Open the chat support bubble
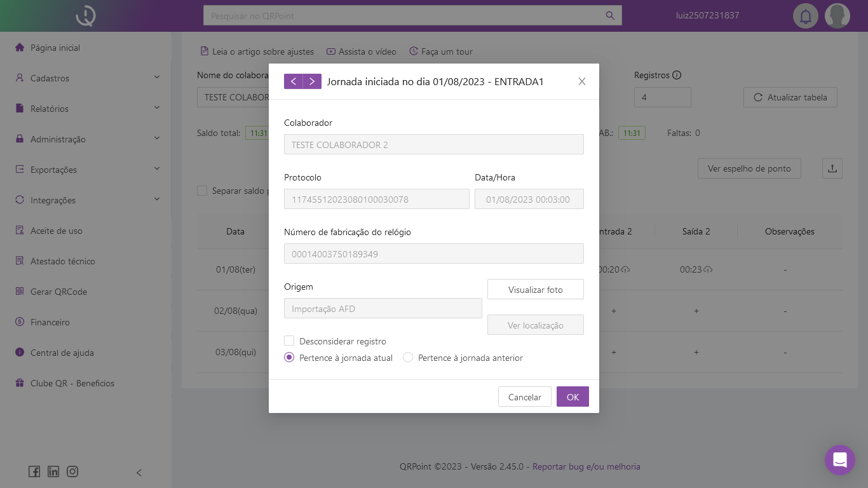Screen dimensions: 868x488 839,459
